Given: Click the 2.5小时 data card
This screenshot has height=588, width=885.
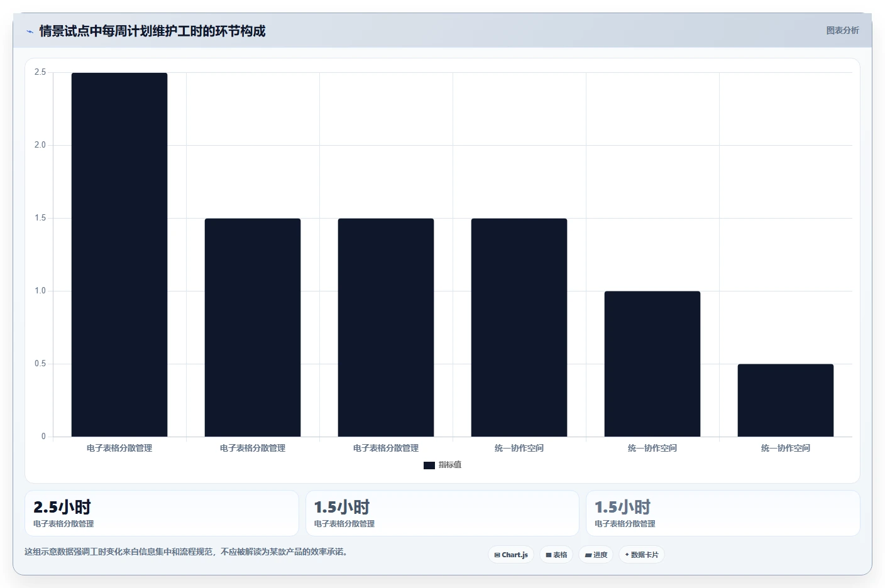Looking at the screenshot, I should [162, 513].
